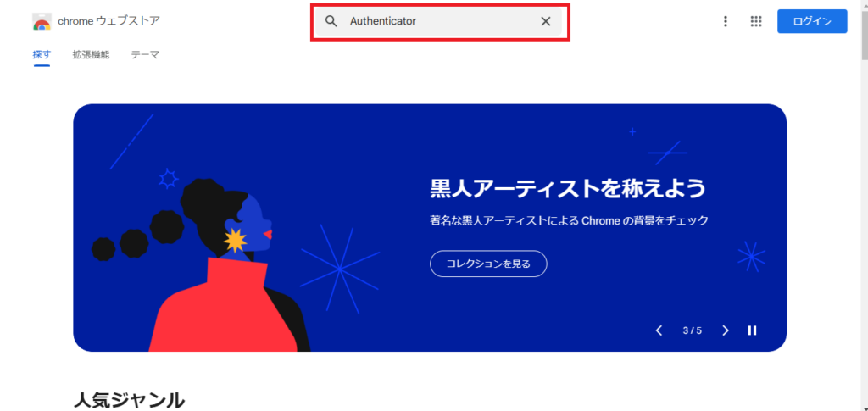Click the 3 / 5 slide indicator
This screenshot has width=868, height=411.
pyautogui.click(x=692, y=330)
